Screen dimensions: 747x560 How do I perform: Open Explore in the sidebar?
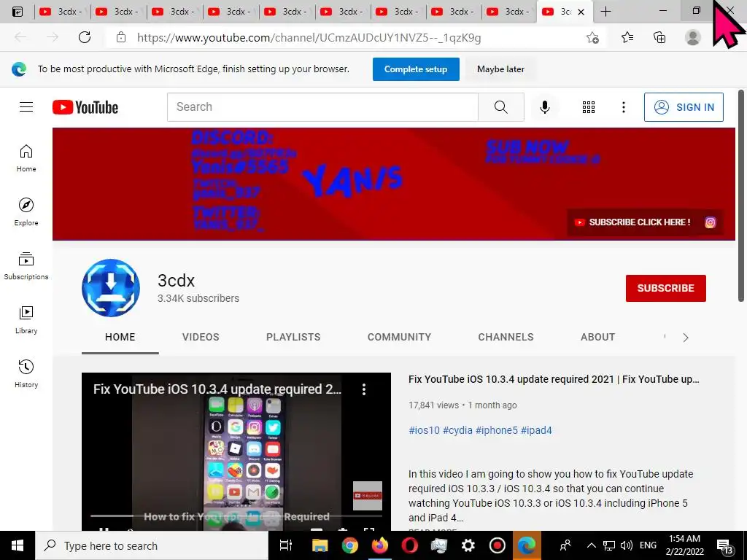click(26, 212)
